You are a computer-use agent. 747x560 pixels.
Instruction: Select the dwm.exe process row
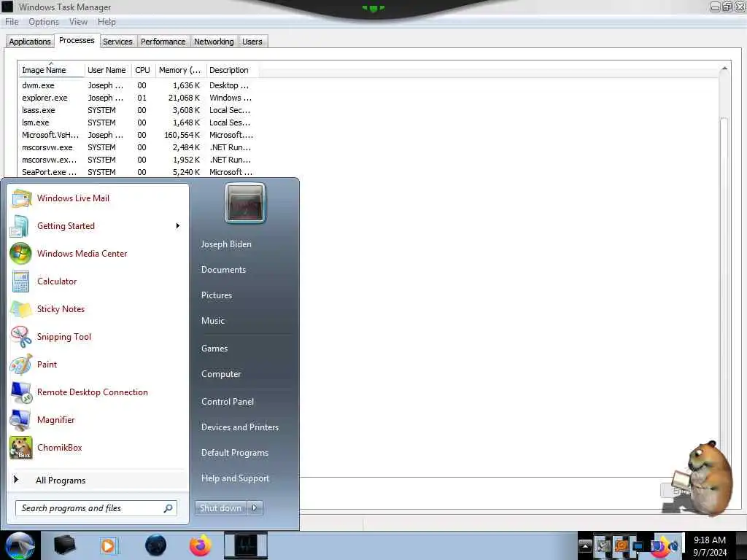[137, 85]
